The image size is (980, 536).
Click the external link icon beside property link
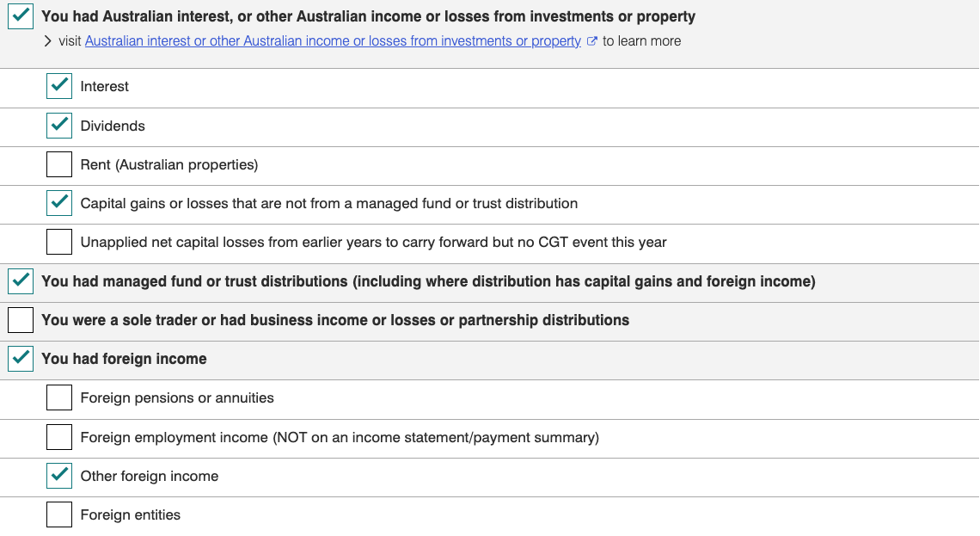pyautogui.click(x=592, y=41)
